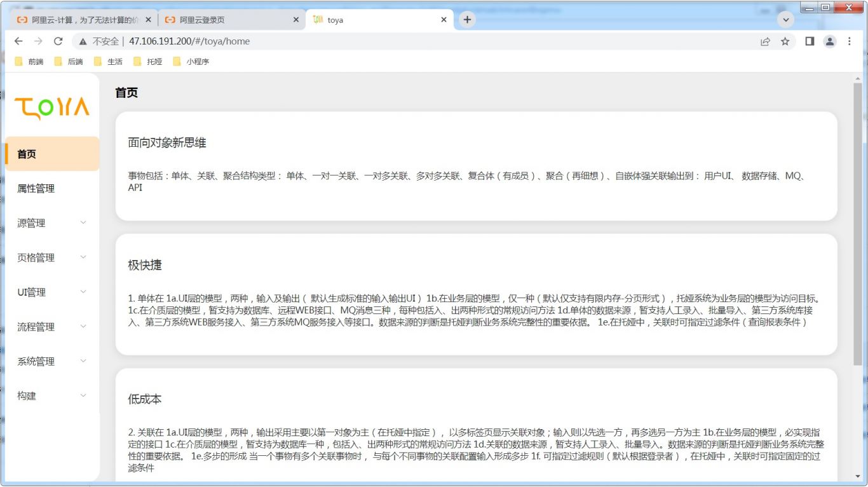Expand the 系统管理 chevron arrow
This screenshot has height=487, width=868.
pos(83,361)
